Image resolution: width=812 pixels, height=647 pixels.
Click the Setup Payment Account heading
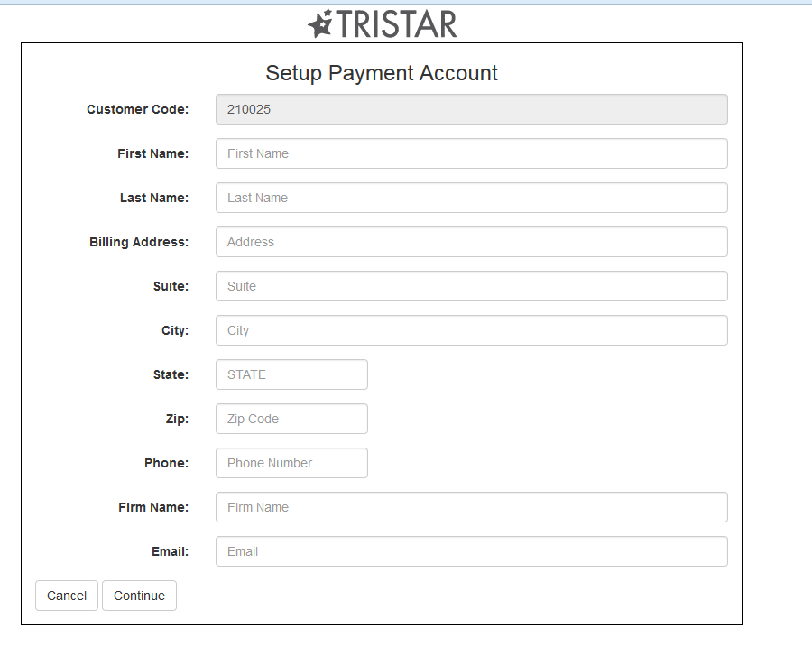pyautogui.click(x=382, y=73)
